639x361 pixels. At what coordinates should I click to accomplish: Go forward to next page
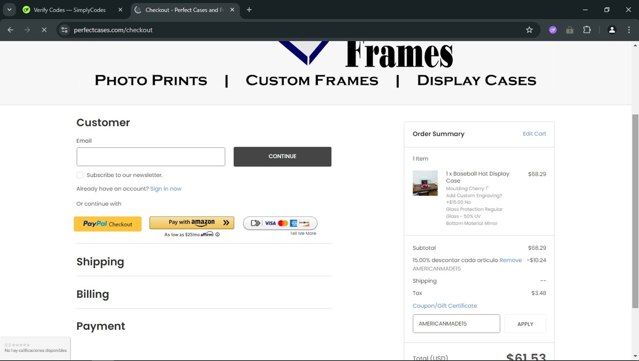27,30
